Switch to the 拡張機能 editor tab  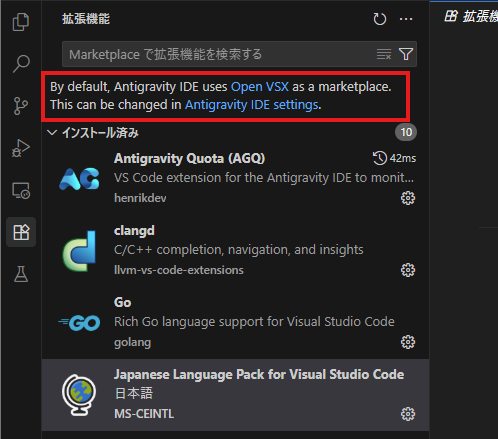point(471,16)
